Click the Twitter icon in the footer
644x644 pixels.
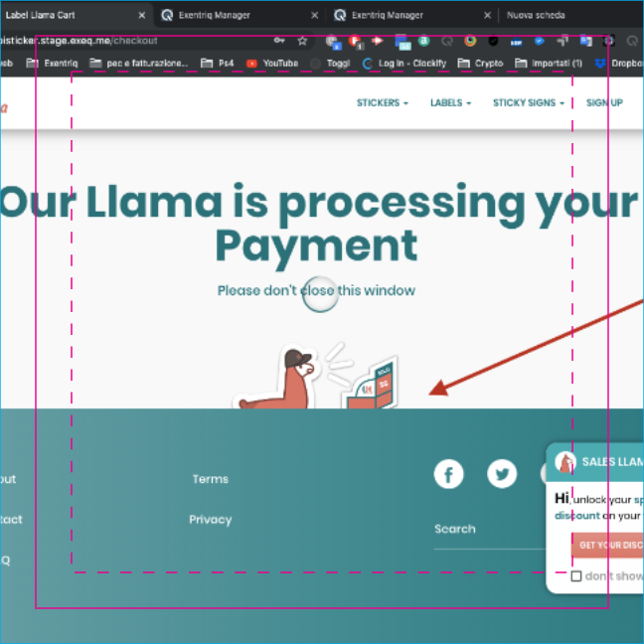[502, 474]
